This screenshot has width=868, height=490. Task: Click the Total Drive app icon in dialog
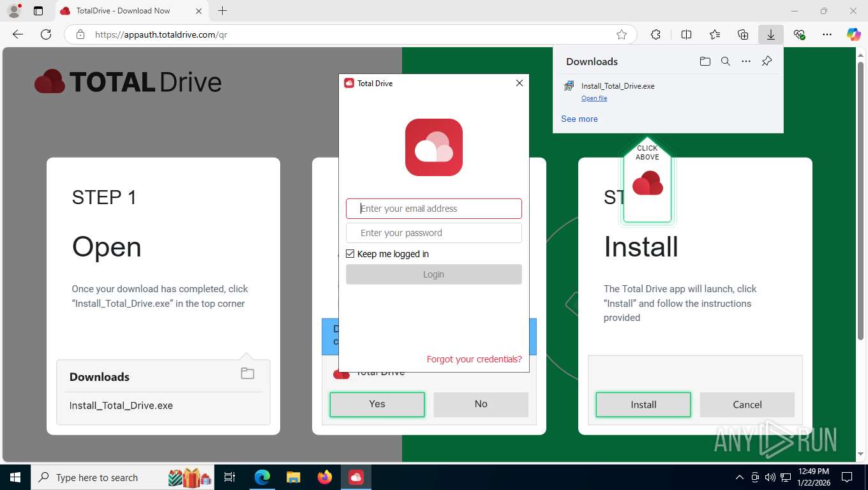coord(434,147)
